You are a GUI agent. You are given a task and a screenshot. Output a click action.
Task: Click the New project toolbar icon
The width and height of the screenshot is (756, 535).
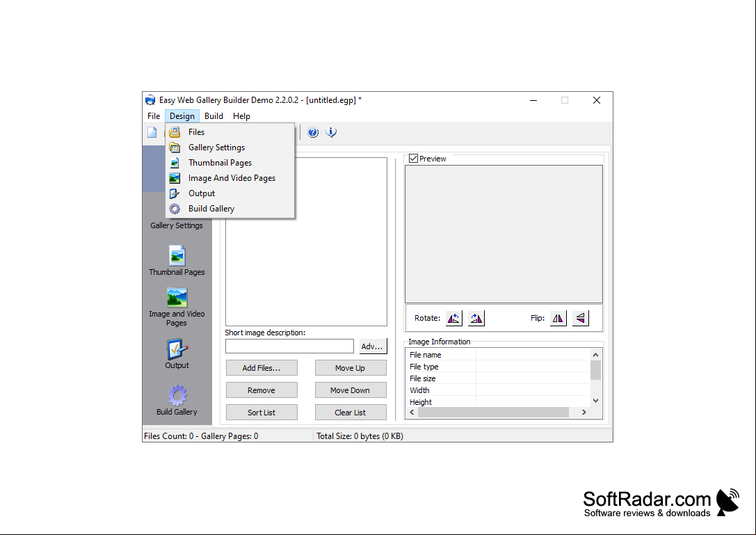coord(152,132)
